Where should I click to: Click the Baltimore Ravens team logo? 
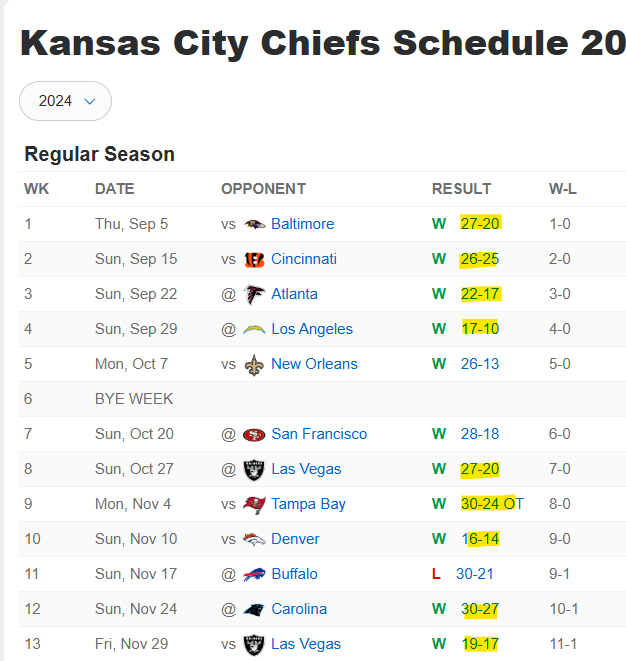[x=254, y=224]
